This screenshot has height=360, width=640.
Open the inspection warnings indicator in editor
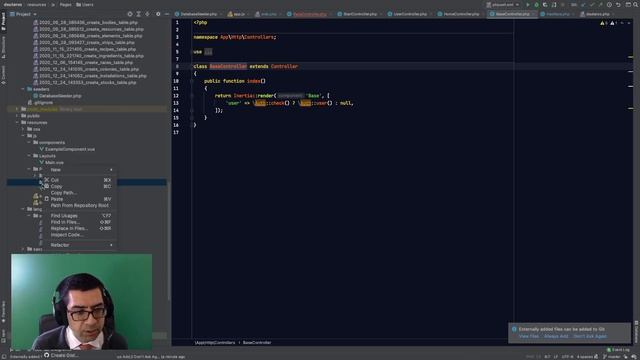[609, 23]
